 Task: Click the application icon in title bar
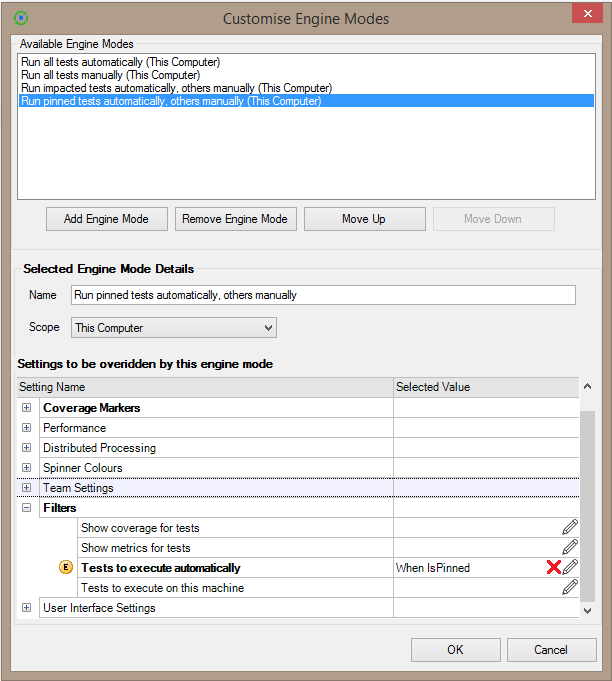tap(21, 18)
